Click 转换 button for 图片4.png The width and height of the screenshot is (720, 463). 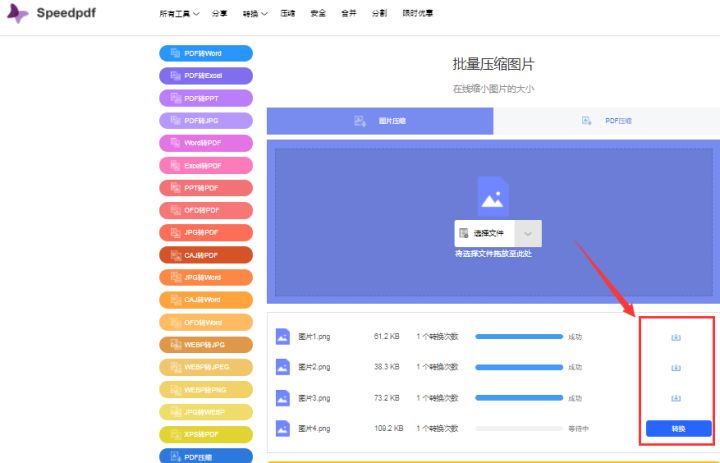coord(679,429)
